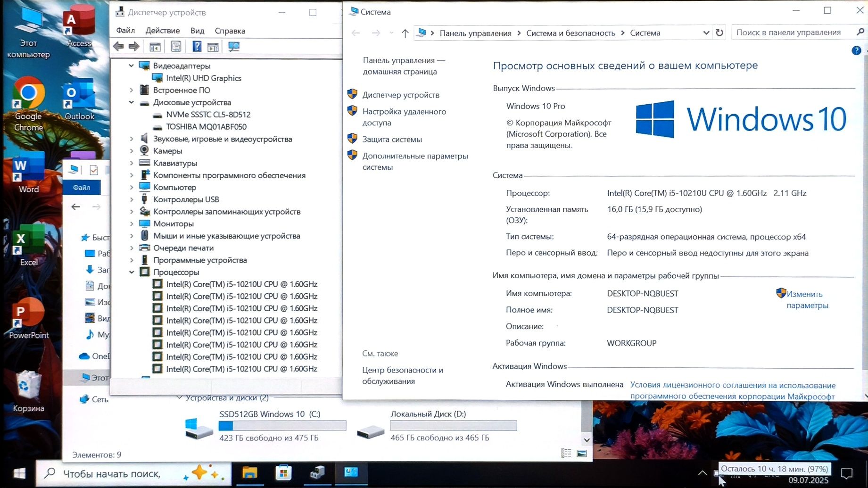Open the Файл menu in Device Manager

tap(125, 31)
